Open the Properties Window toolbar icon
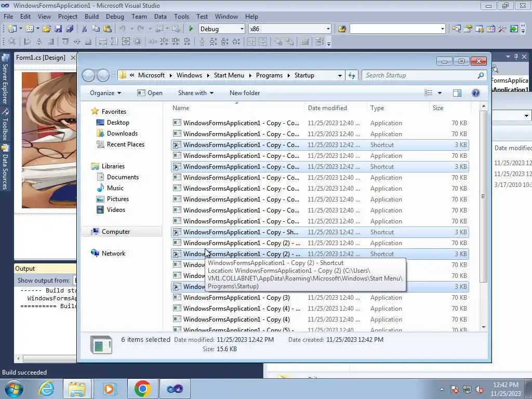The image size is (532, 399). click(x=468, y=29)
